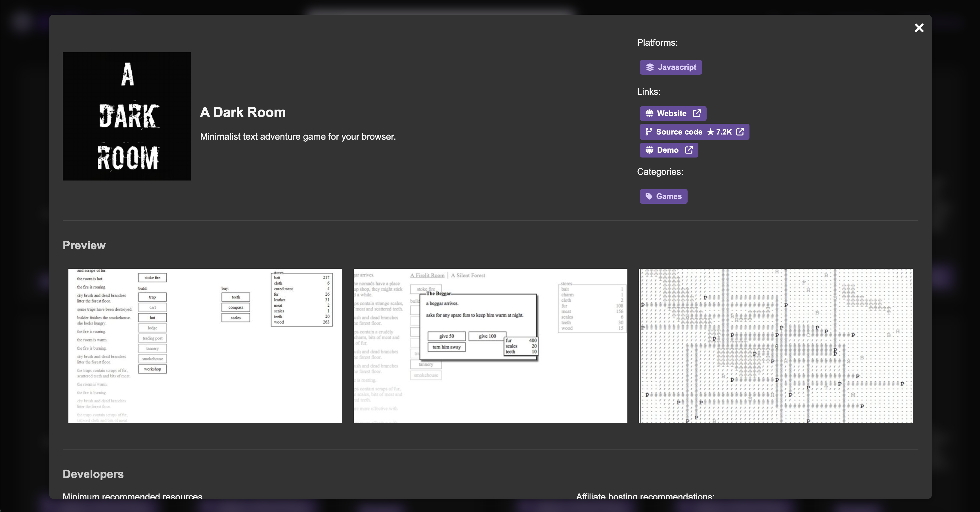Click the A Dark Room logo image
This screenshot has width=980, height=512.
pyautogui.click(x=127, y=116)
